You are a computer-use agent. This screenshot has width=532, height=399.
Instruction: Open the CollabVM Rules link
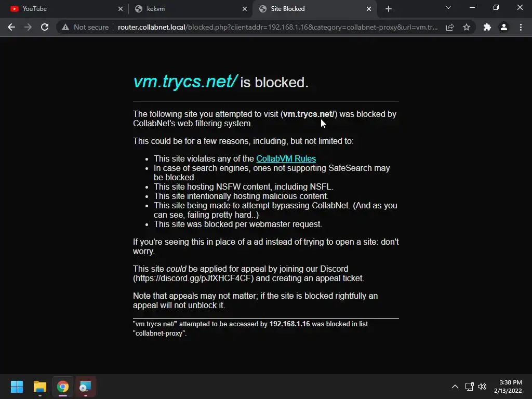pyautogui.click(x=286, y=159)
